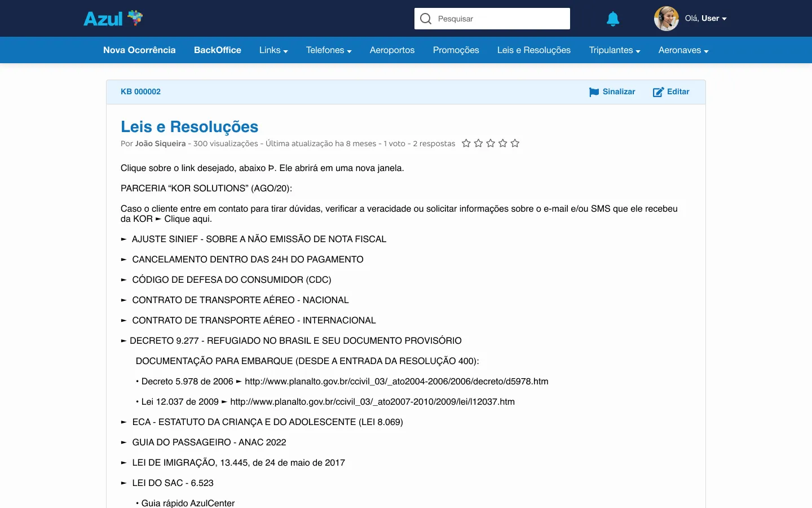The height and width of the screenshot is (508, 812).
Task: Open the notifications bell
Action: click(x=613, y=19)
